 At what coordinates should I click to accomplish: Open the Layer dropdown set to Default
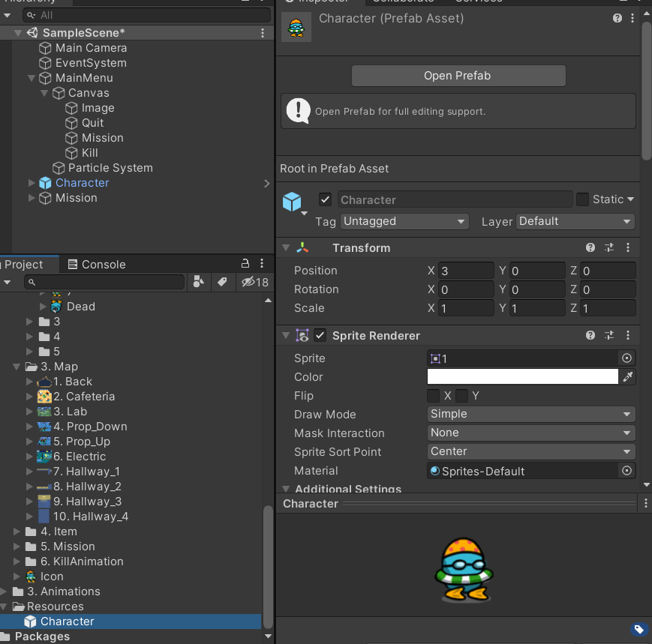click(x=575, y=221)
